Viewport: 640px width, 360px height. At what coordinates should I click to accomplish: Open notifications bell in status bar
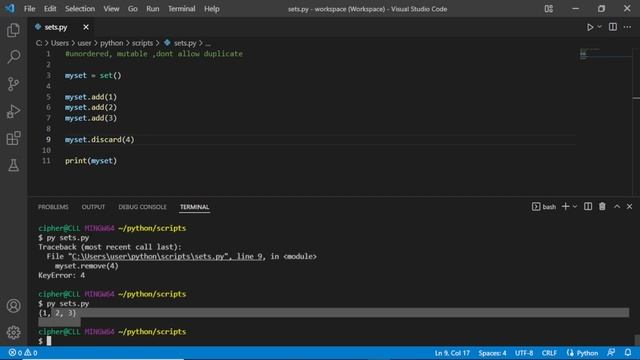[628, 353]
